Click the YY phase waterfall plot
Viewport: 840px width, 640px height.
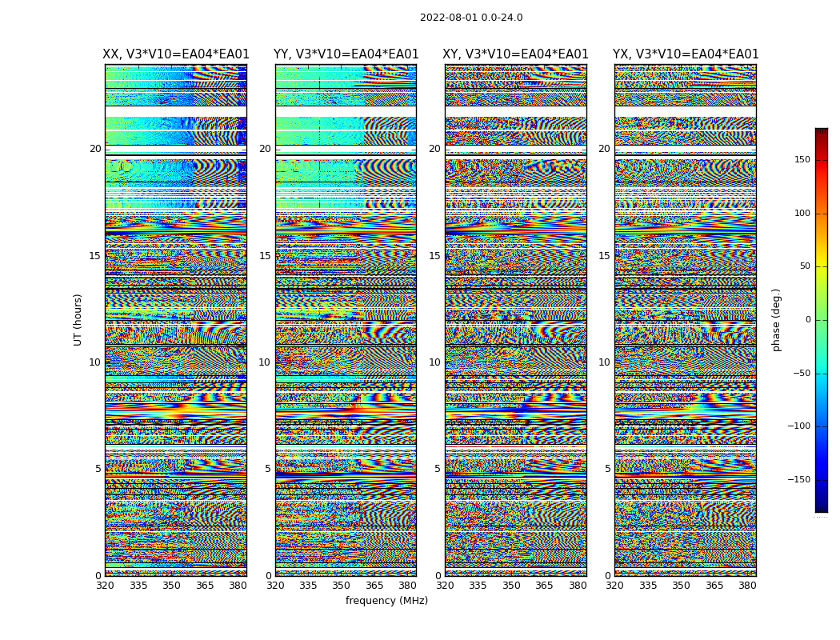pyautogui.click(x=346, y=320)
